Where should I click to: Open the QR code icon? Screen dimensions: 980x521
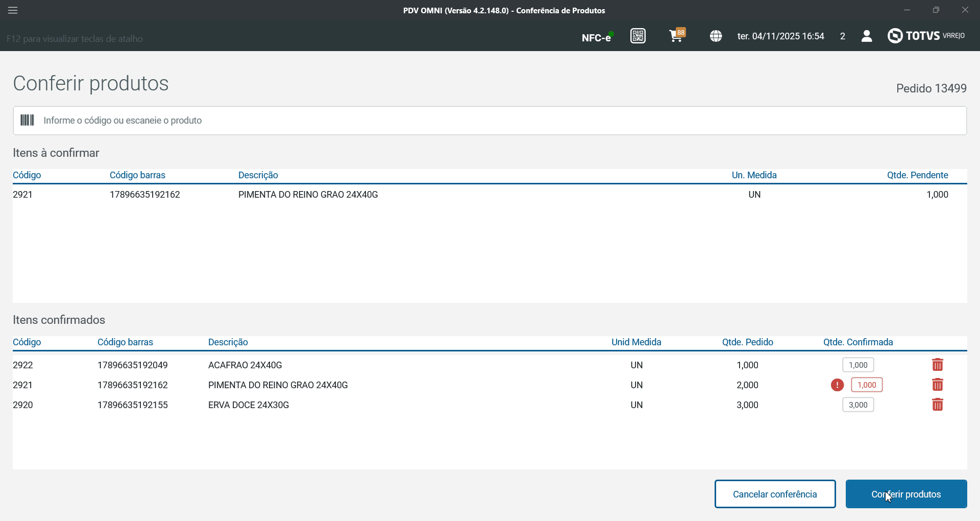click(x=638, y=36)
